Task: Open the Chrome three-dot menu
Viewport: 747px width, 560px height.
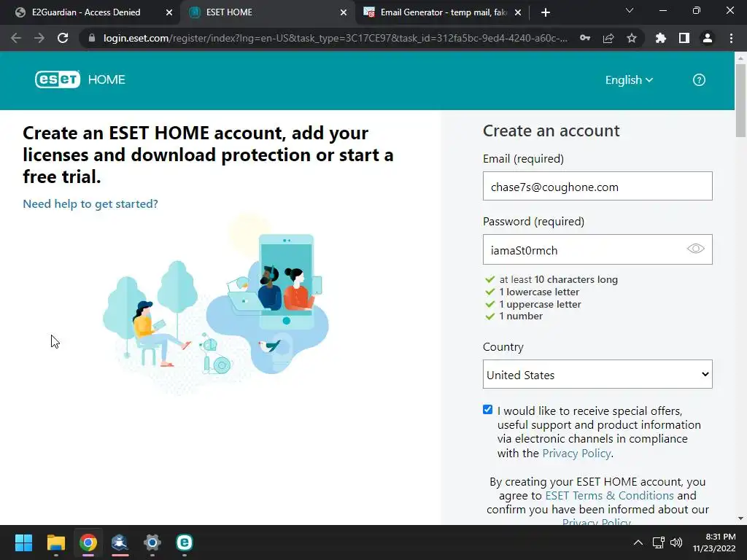Action: [731, 38]
